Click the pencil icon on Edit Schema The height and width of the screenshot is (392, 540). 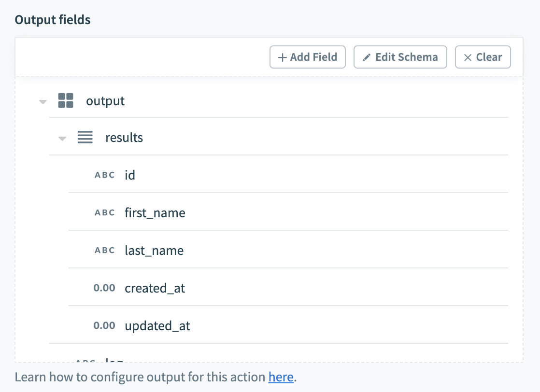click(368, 57)
